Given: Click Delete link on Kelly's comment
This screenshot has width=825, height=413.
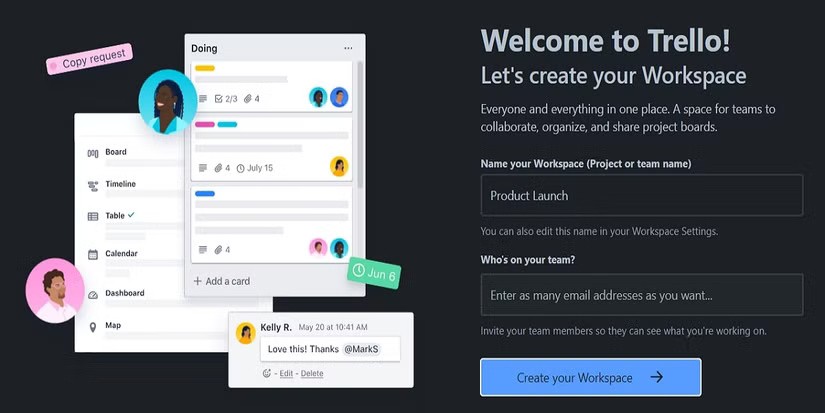Looking at the screenshot, I should tap(312, 374).
